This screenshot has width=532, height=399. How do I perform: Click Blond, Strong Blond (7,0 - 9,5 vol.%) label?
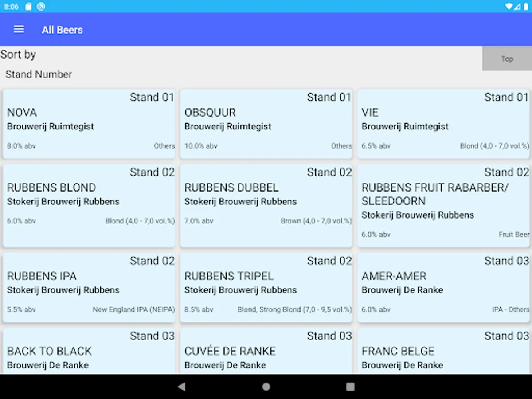294,309
